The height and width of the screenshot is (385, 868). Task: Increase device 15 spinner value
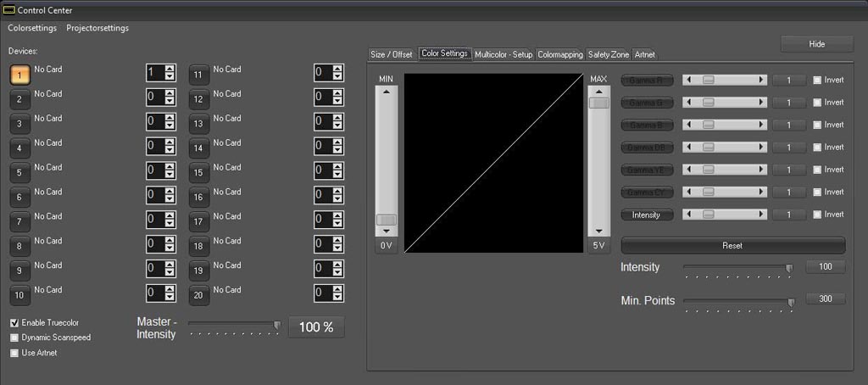337,166
